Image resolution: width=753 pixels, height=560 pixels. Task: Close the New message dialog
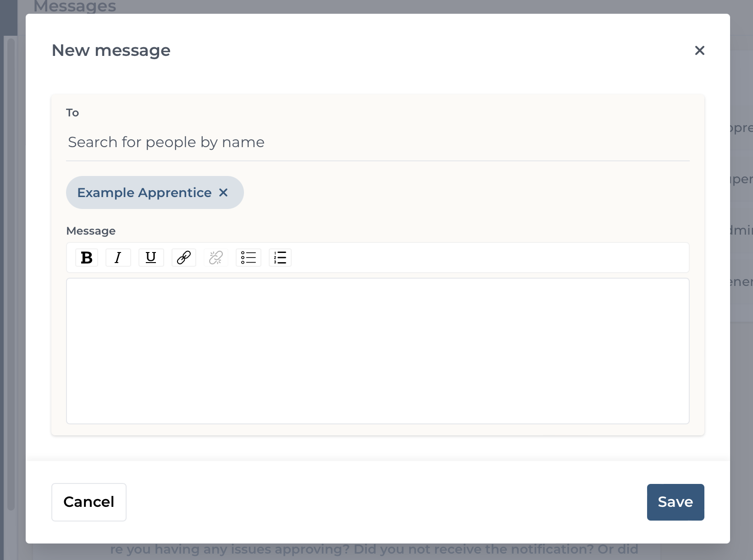[x=699, y=50]
